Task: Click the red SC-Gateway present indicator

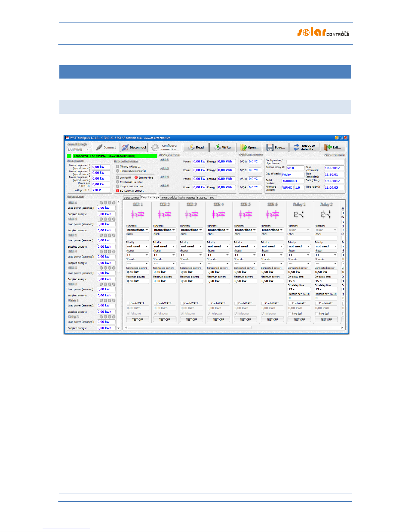Action: [117, 191]
